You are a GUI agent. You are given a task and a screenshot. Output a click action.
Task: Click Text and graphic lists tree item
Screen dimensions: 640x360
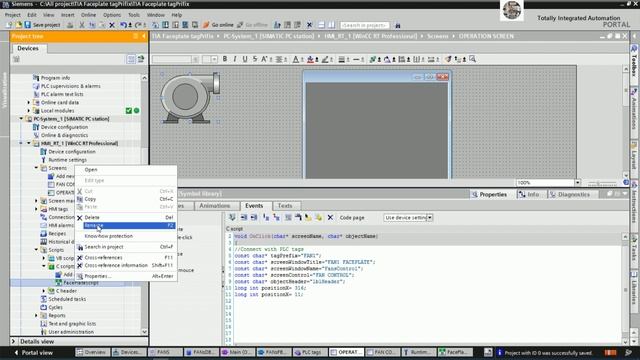(72, 324)
